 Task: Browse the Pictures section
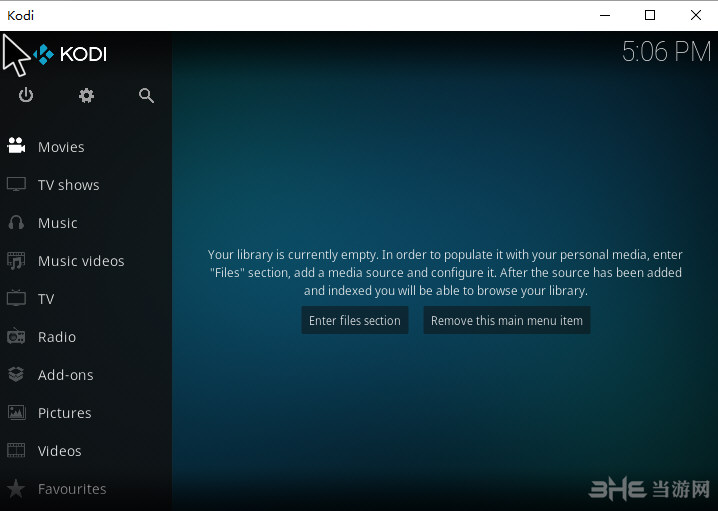[x=86, y=413]
